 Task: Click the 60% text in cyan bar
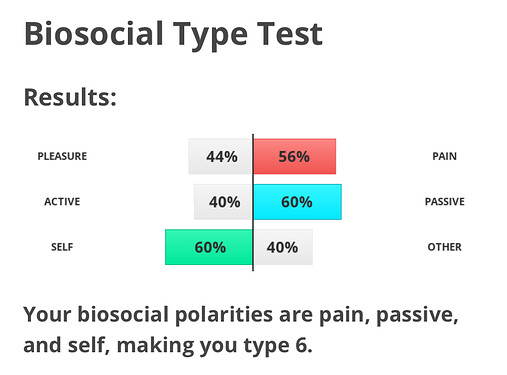tap(297, 202)
